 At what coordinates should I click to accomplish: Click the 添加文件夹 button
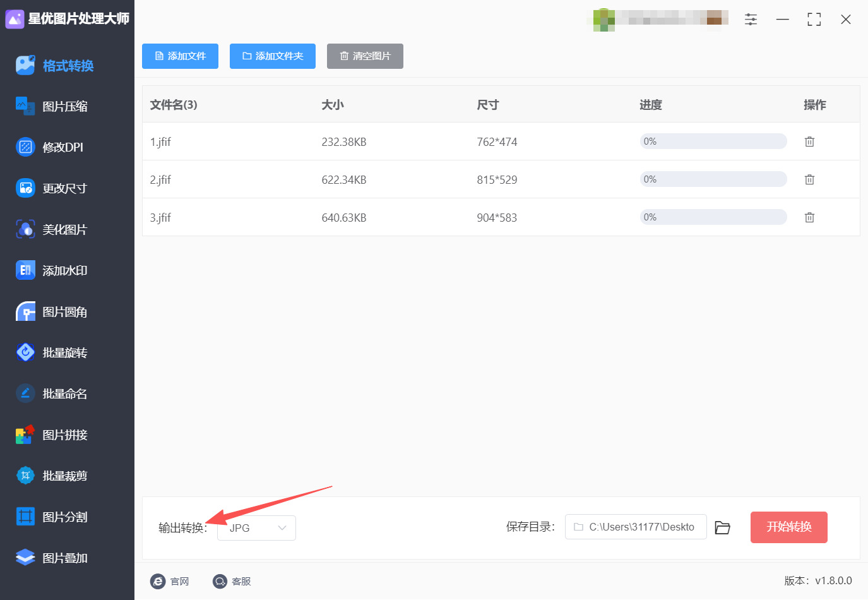click(273, 56)
